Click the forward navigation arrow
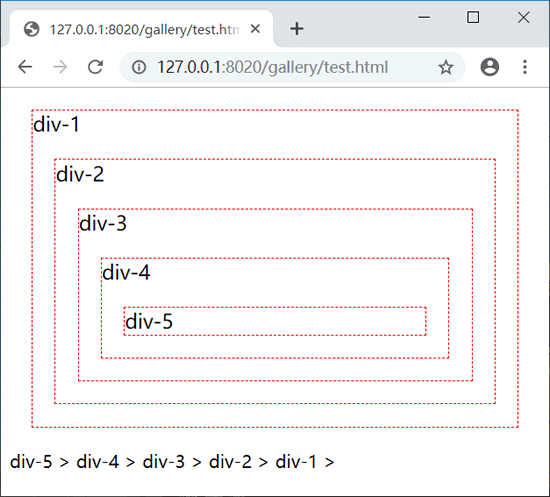550x497 pixels. [x=60, y=67]
